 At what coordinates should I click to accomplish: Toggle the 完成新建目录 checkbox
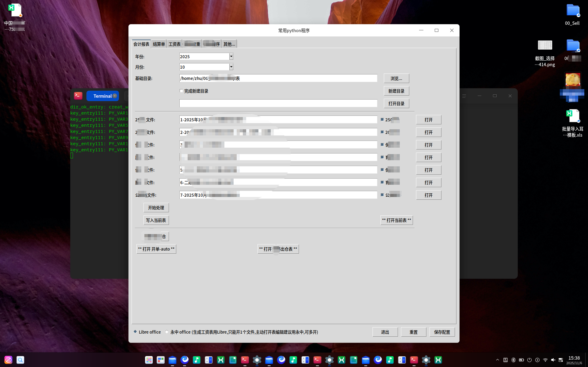[x=181, y=91]
